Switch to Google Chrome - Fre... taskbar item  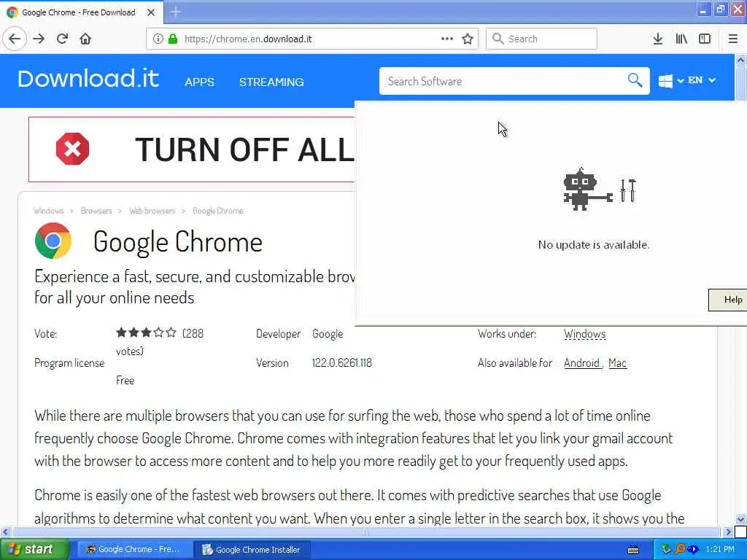pos(133,550)
